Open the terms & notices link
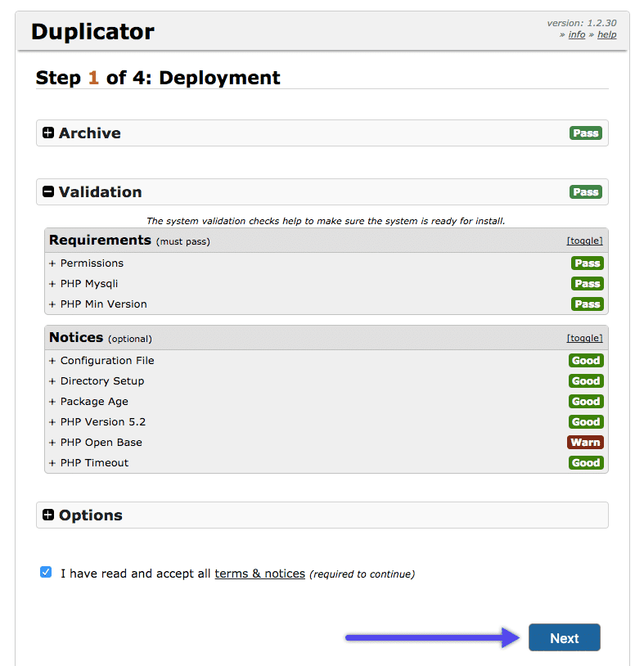Viewport: 644px width, 666px height. click(260, 574)
